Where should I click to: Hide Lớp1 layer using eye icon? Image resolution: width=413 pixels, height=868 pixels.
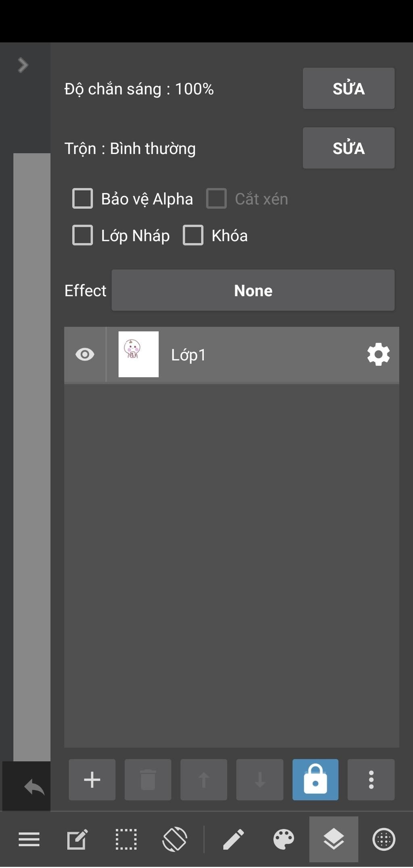coord(85,355)
